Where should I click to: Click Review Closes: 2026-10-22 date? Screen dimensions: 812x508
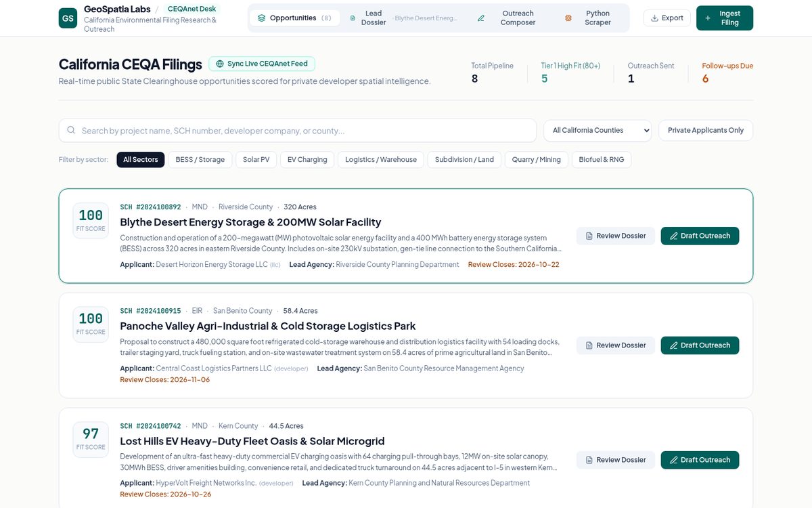[514, 265]
